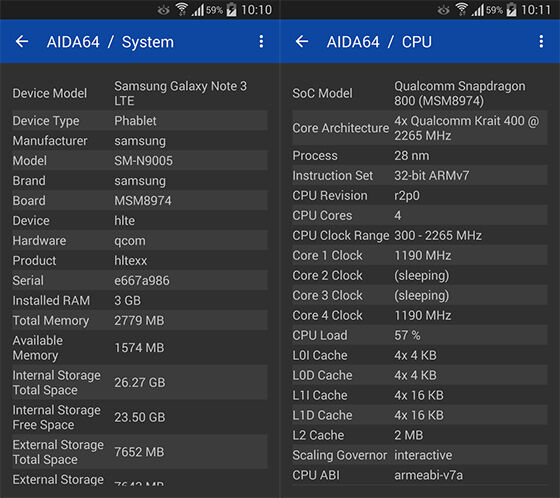Select Core 4 Clock '1190 MHz' row
560x498 pixels.
[420, 315]
